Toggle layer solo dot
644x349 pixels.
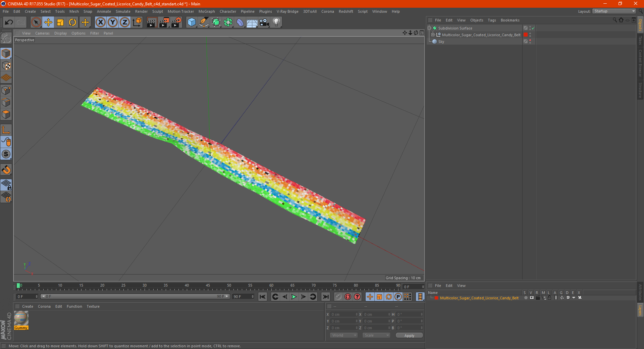pyautogui.click(x=526, y=298)
